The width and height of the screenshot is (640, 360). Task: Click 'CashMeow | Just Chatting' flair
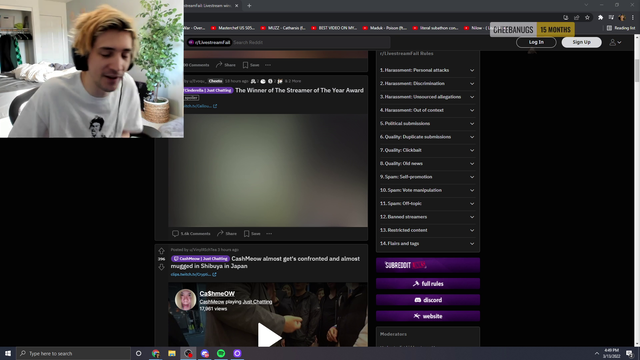pyautogui.click(x=200, y=259)
